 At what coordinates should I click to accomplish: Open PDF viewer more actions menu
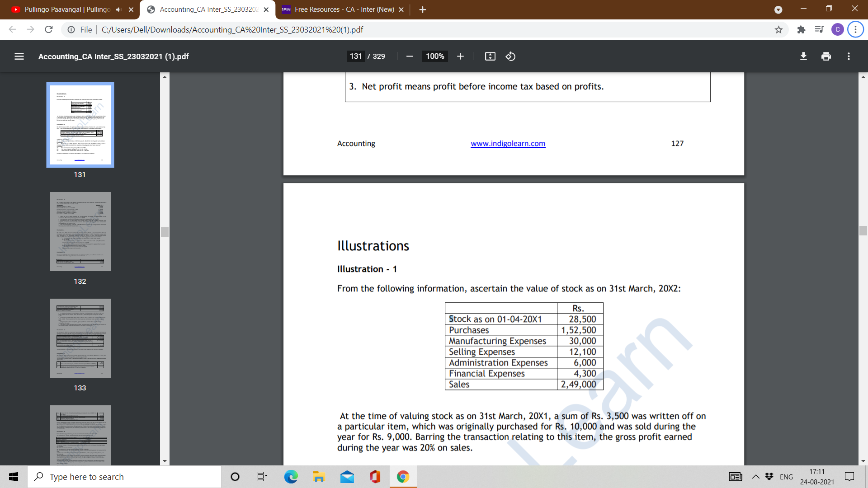849,56
